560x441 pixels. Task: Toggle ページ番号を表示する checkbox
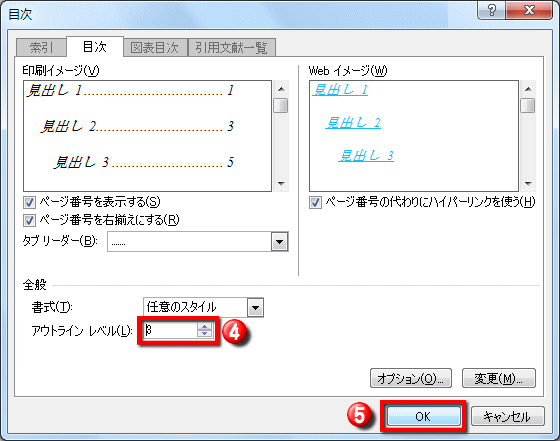pos(29,202)
